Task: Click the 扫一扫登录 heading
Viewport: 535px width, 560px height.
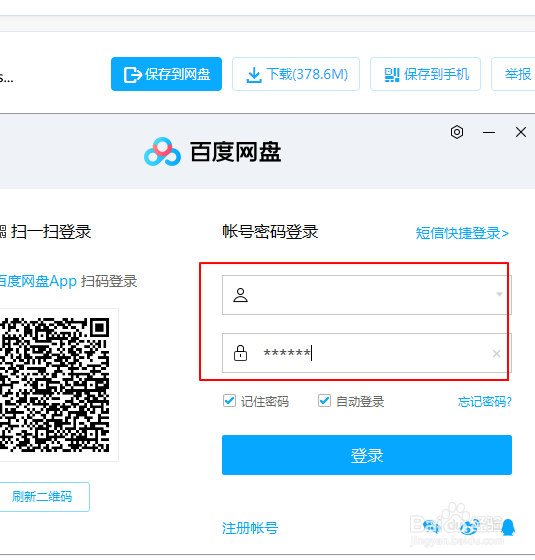Action: [51, 231]
